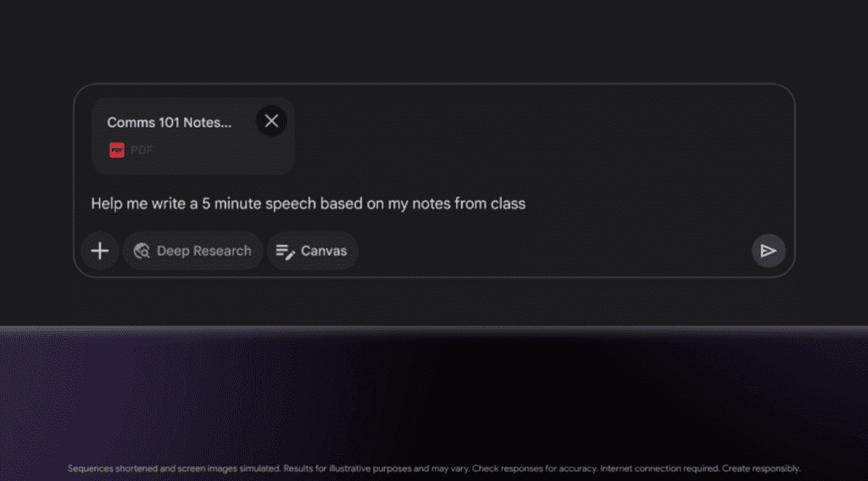Click empty prompt area right of attachment

click(x=542, y=135)
